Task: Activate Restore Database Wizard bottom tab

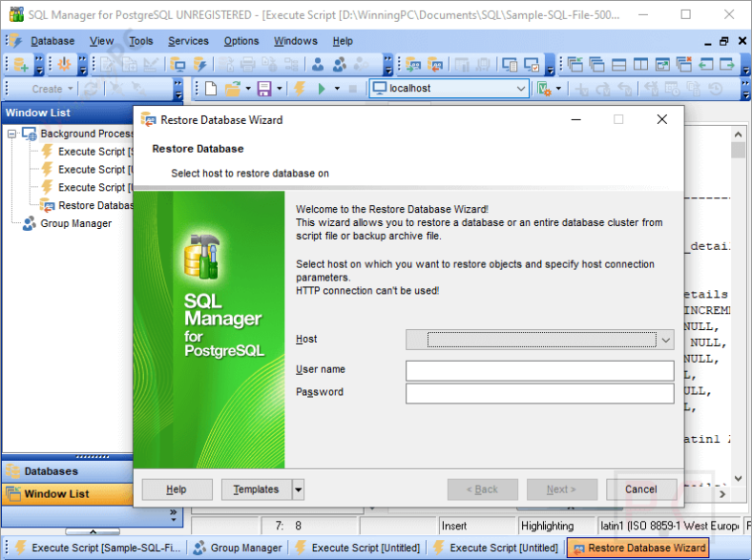Action: [x=638, y=548]
